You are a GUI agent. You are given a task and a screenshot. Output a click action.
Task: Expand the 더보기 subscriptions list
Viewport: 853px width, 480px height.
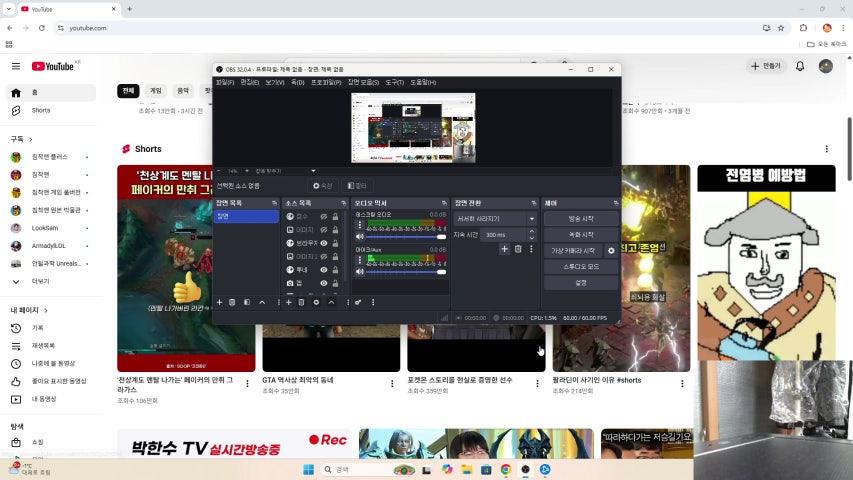tap(40, 281)
